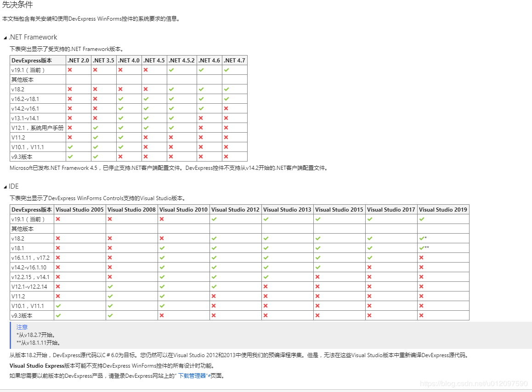Click red cross for v12.2.15，v14.1 Visual Studio 2015
Viewport: 532px width, 392px height.
point(317,277)
